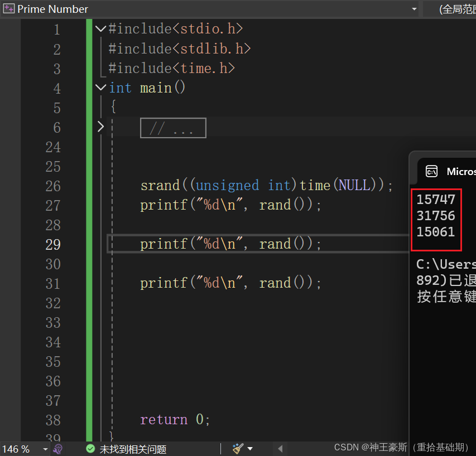476x456 pixels.
Task: Click the 未找到相关问题 status text
Action: [133, 449]
